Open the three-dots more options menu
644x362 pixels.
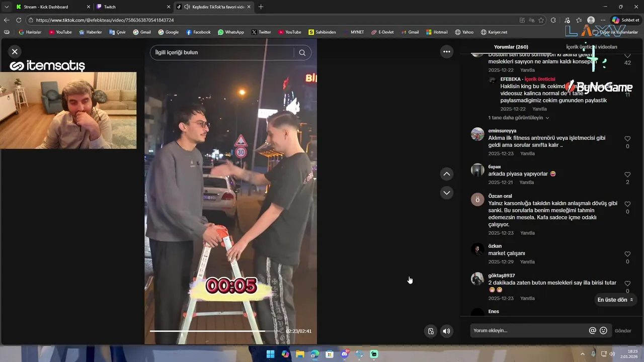tap(446, 51)
